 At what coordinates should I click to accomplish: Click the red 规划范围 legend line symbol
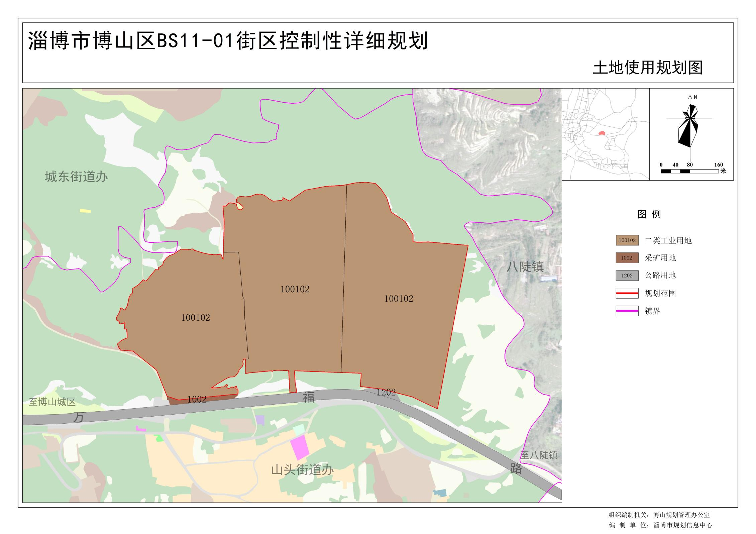pyautogui.click(x=627, y=293)
